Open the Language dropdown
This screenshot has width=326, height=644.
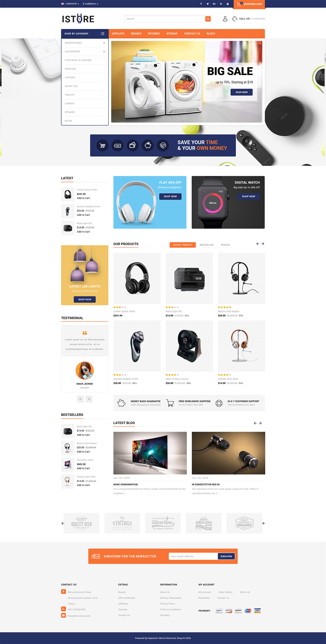click(70, 4)
